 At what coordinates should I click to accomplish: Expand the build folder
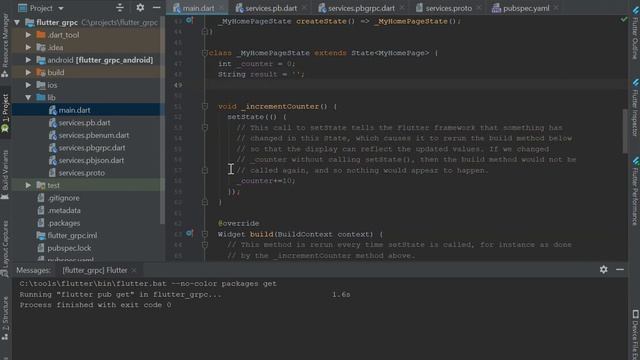(x=28, y=73)
